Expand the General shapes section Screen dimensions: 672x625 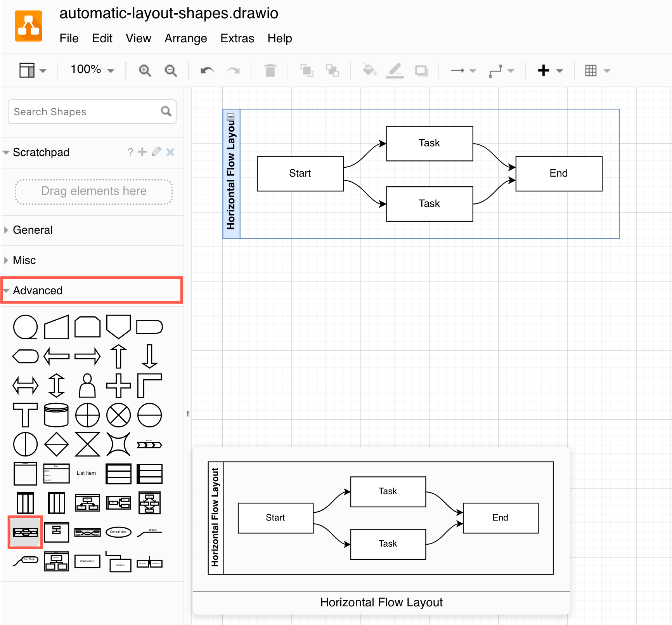pyautogui.click(x=33, y=230)
